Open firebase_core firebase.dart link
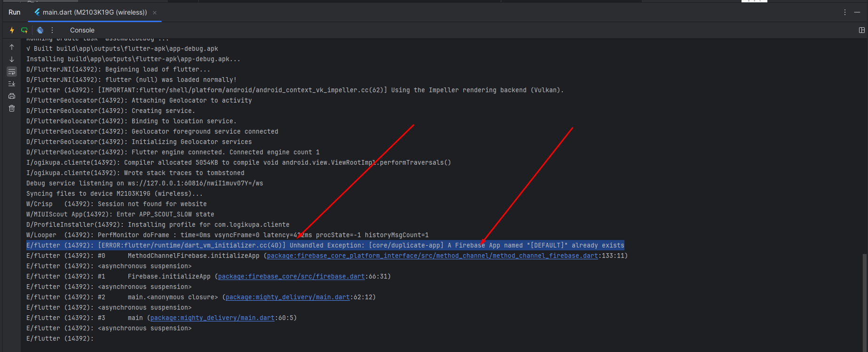Viewport: 868px width, 352px height. 291,277
